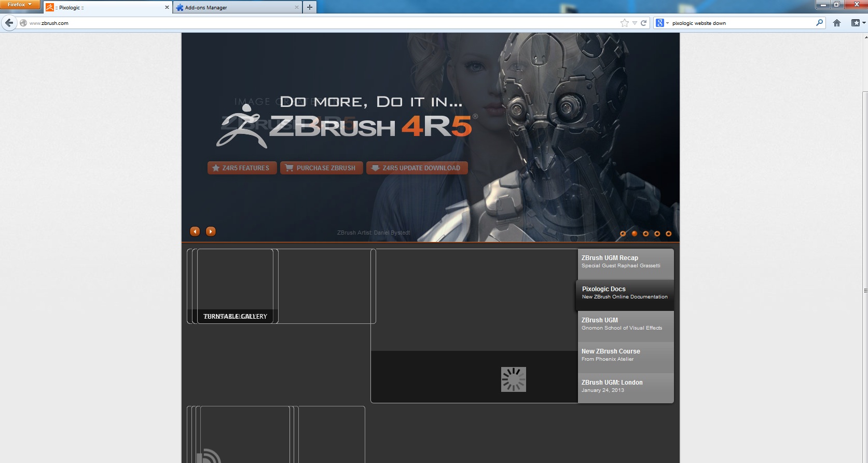Click Z4R5 Update Download button
Image resolution: width=868 pixels, height=463 pixels.
pos(417,168)
